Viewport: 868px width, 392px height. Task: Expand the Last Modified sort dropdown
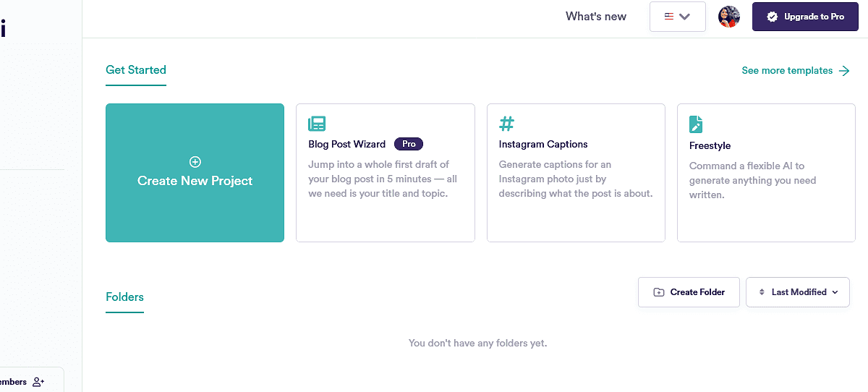click(835, 292)
